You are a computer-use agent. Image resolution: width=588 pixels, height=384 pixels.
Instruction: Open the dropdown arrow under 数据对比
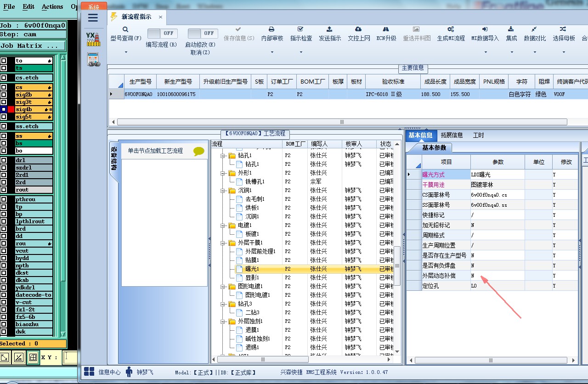(534, 52)
